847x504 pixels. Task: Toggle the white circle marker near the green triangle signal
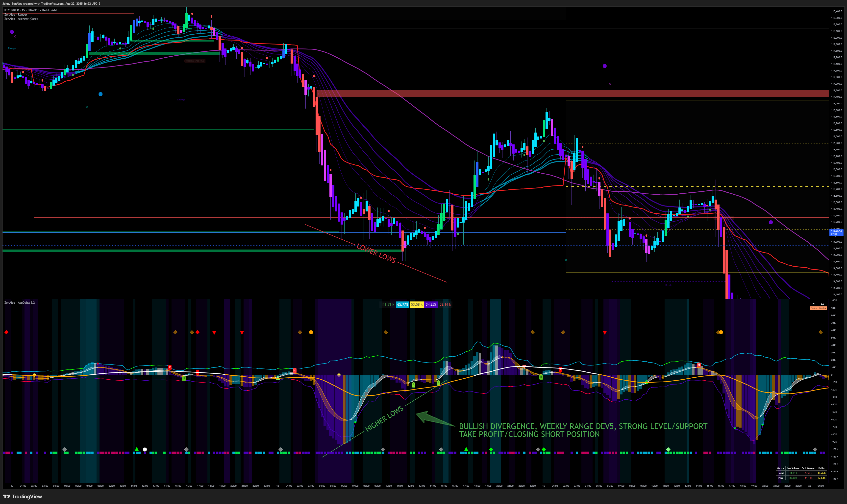click(145, 449)
